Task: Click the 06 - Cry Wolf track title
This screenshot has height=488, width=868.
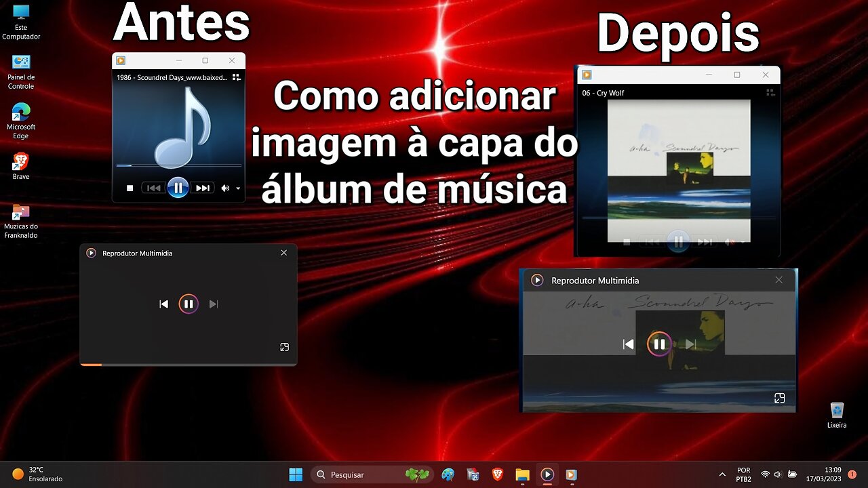Action: tap(603, 93)
